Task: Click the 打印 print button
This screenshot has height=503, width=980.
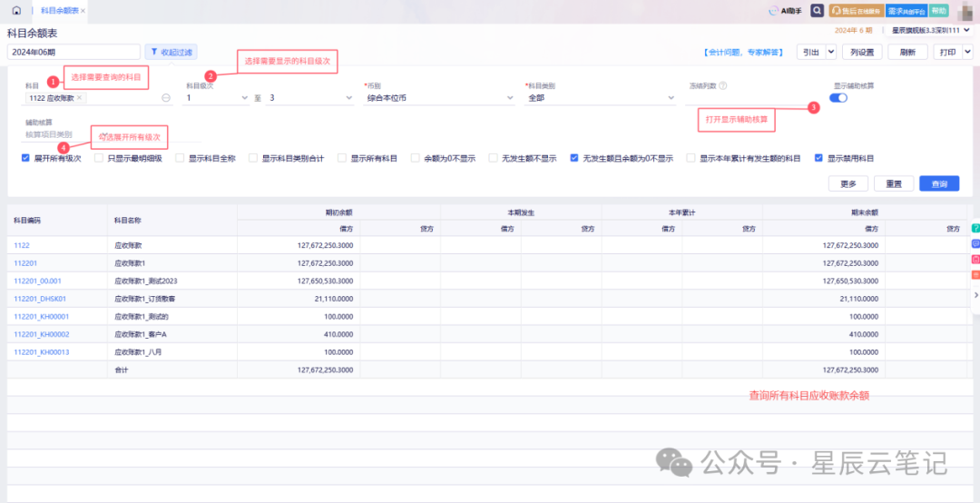Action: 948,53
